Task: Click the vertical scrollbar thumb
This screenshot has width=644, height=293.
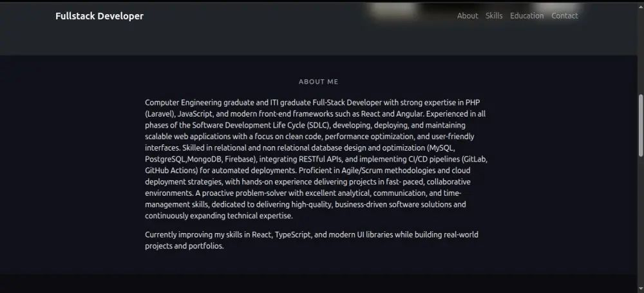Action: tap(640, 125)
